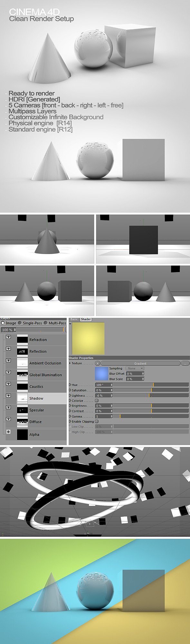190x644 pixels.
Task: Click the Diffuse layer thumbnail
Action: [22, 422]
